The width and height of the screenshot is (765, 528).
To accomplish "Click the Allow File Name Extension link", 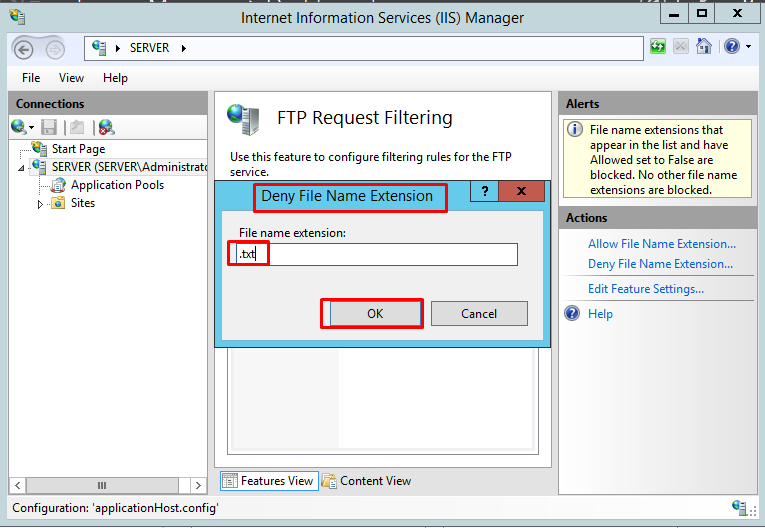I will point(661,244).
